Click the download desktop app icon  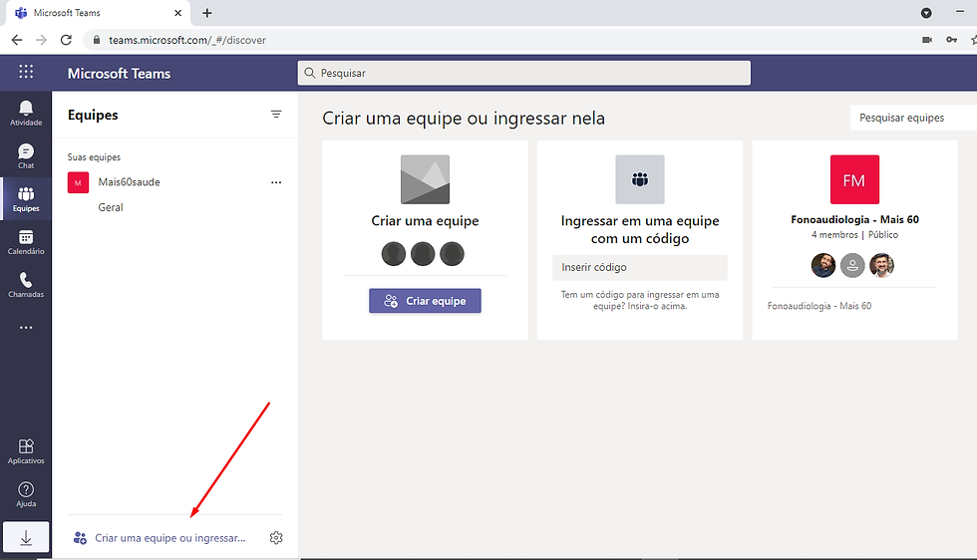[x=26, y=537]
